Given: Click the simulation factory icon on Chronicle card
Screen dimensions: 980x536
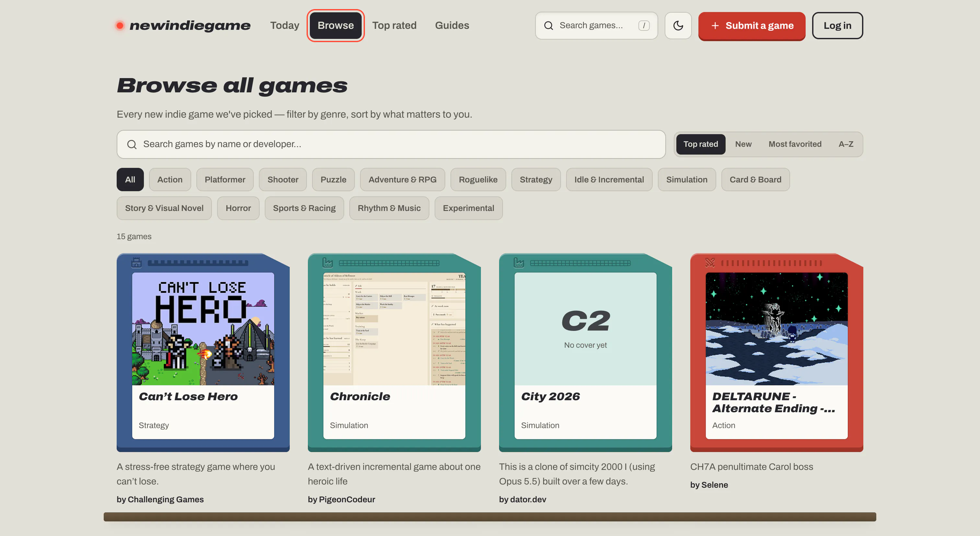Looking at the screenshot, I should point(328,262).
